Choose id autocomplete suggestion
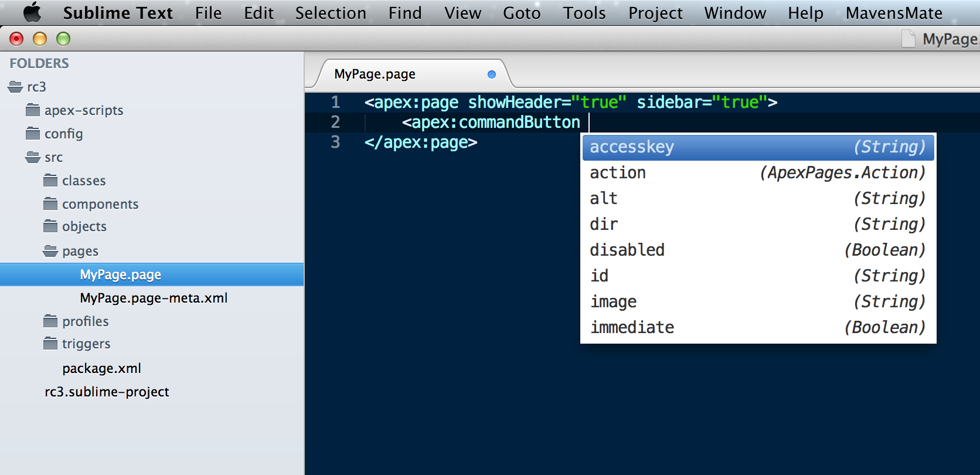 tap(758, 276)
